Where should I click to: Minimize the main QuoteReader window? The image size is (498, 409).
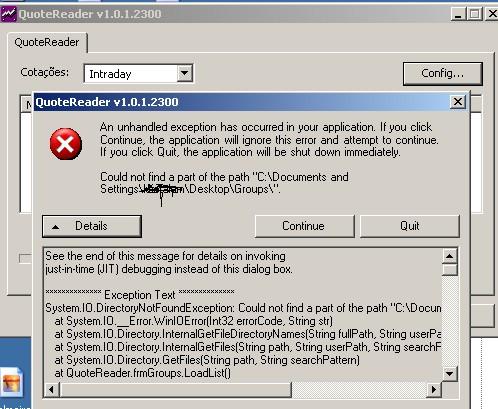tap(458, 14)
